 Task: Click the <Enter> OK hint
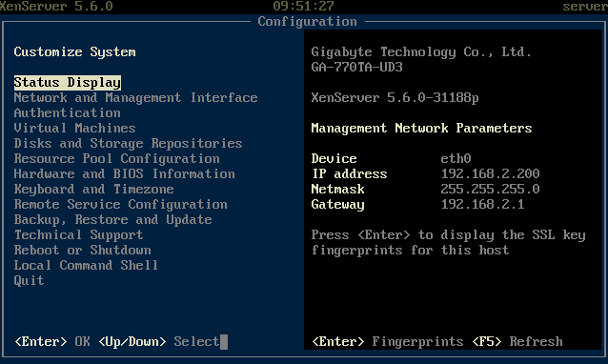[x=52, y=341]
